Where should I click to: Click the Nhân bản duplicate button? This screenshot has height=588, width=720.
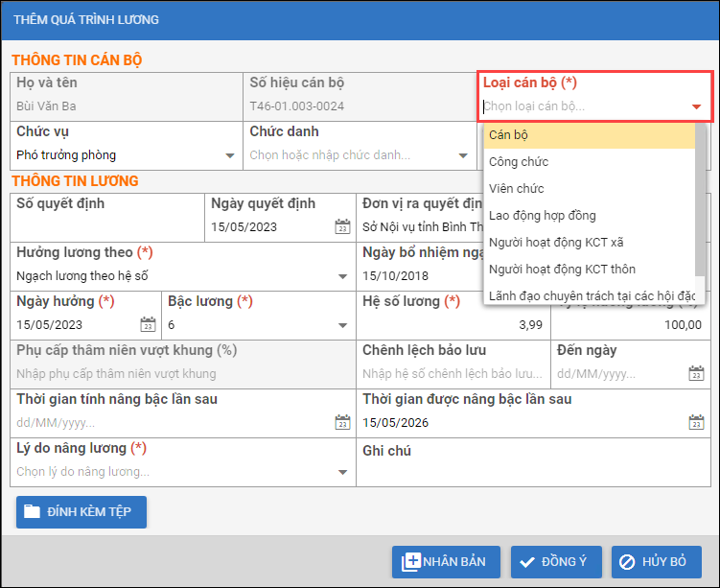[x=446, y=562]
